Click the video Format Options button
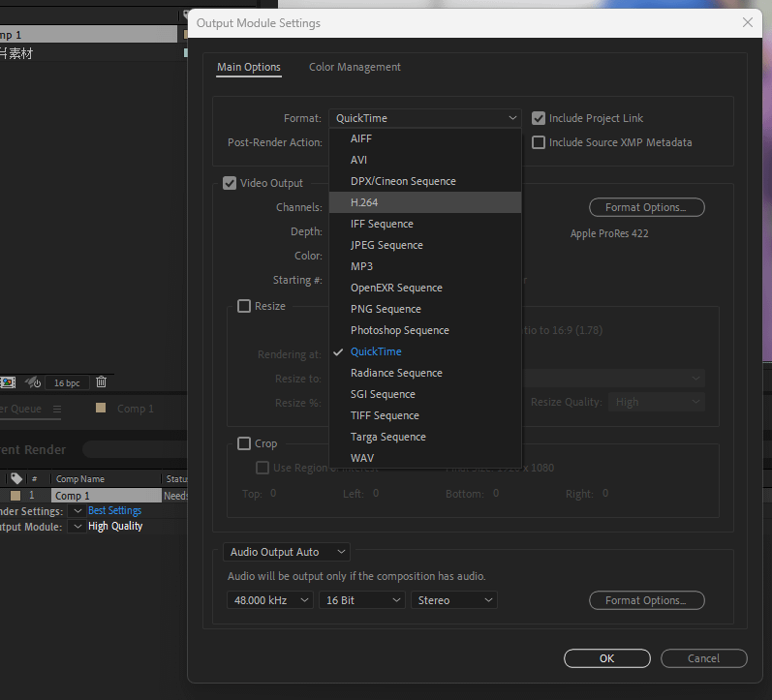772x700 pixels. click(646, 207)
